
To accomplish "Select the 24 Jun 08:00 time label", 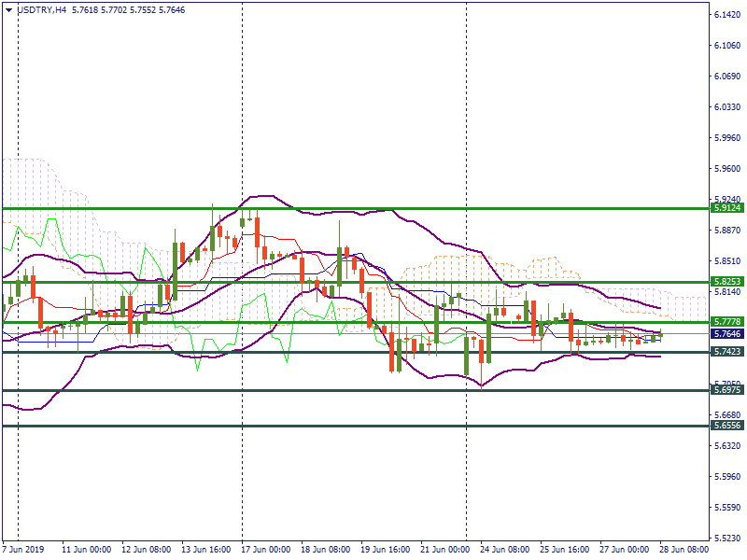I will 504,550.
